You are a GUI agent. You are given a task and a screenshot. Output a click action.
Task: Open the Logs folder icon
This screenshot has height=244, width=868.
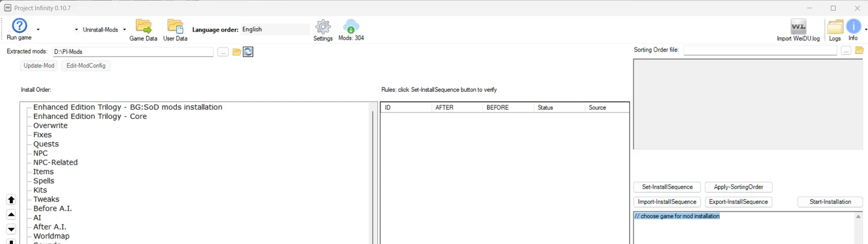click(835, 27)
